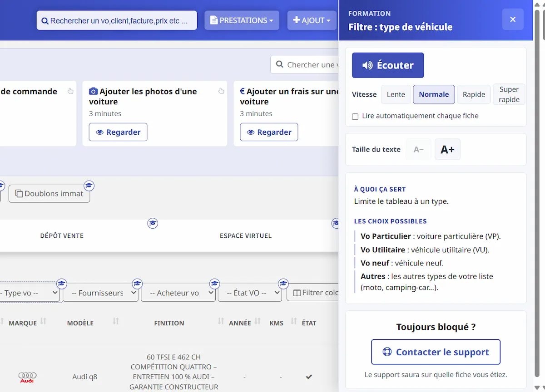Decrease text size with the A− button
This screenshot has width=545, height=392.
point(419,149)
